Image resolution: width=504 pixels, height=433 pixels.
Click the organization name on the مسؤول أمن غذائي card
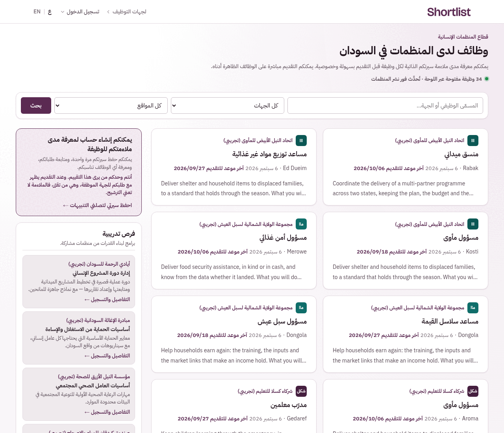(246, 224)
